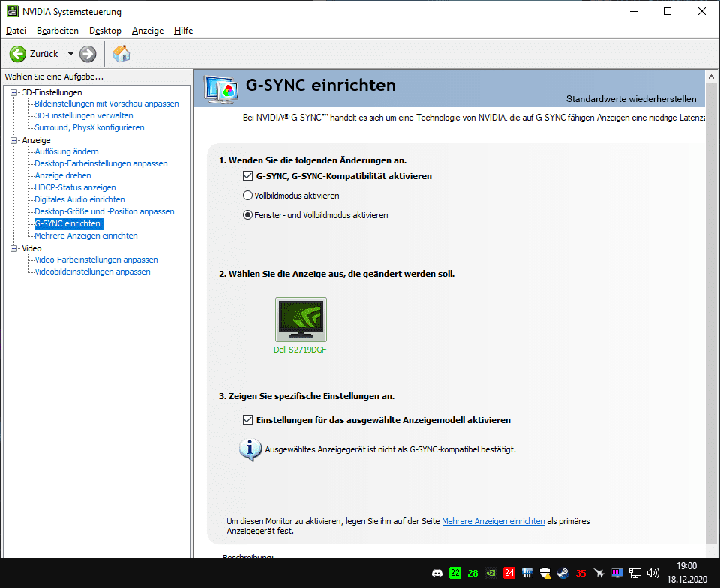Open HDCP-Status anzeigen
This screenshot has height=588, width=720.
tap(75, 187)
